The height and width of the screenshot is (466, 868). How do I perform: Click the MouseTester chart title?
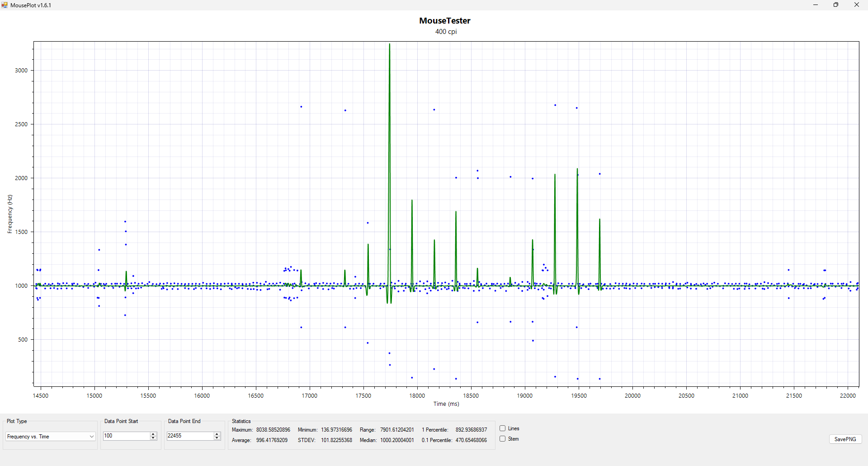(x=445, y=21)
